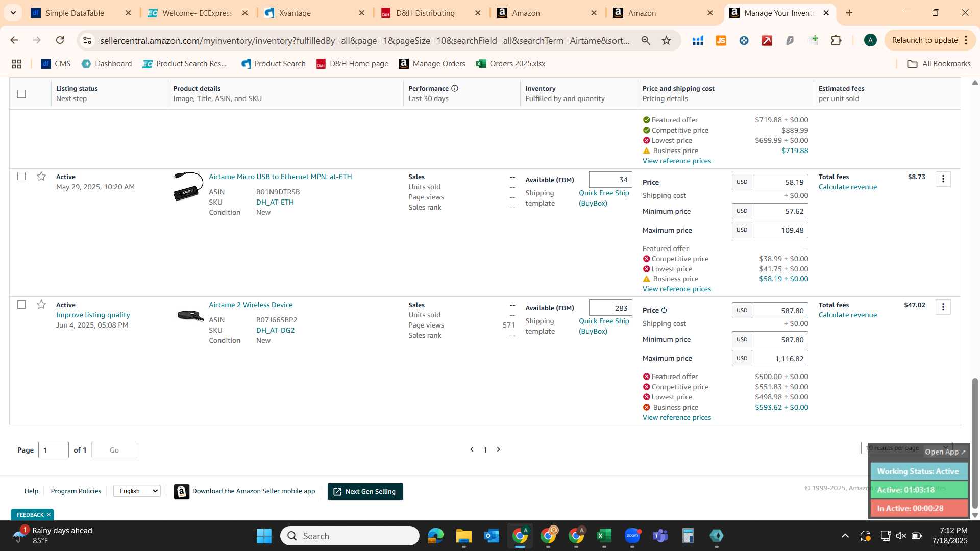Click Calculate revenue for the $47.02 fees listing
The width and height of the screenshot is (980, 551).
coord(848,315)
